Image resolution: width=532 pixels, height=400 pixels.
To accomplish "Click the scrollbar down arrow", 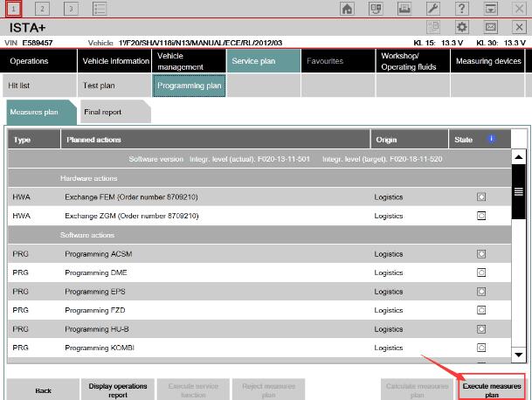I will click(518, 355).
